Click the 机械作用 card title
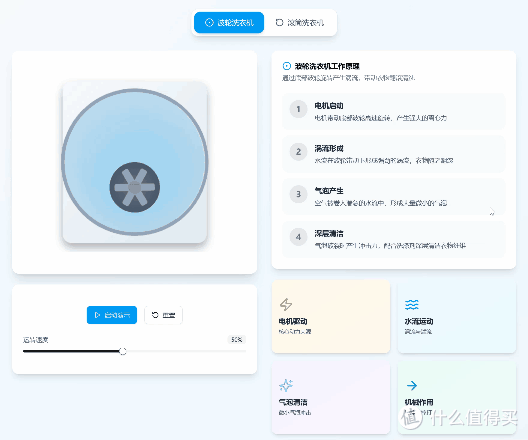 click(x=419, y=402)
